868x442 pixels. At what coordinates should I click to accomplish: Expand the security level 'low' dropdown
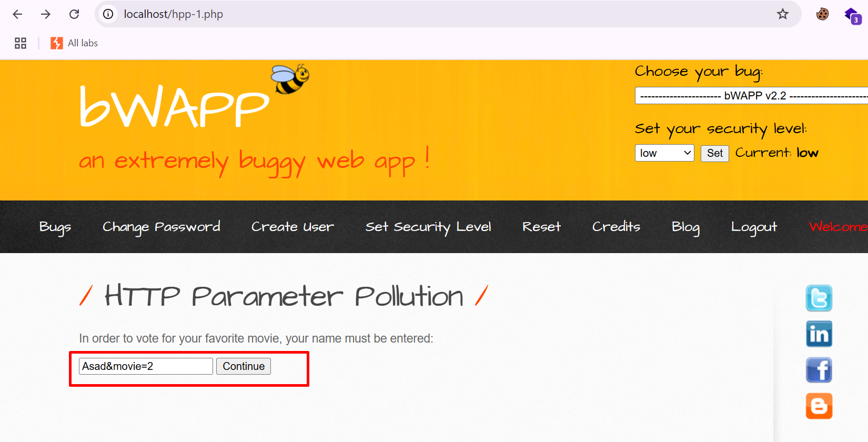pyautogui.click(x=664, y=153)
